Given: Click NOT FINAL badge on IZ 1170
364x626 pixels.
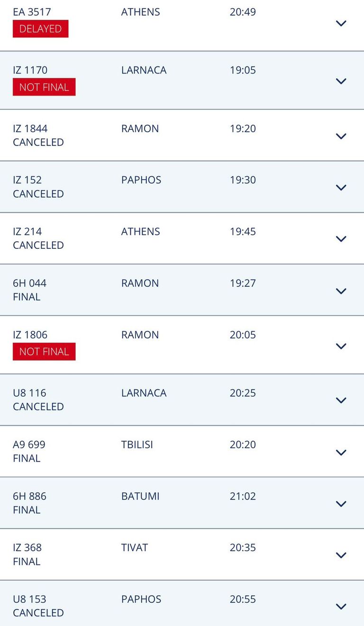Looking at the screenshot, I should click(44, 87).
